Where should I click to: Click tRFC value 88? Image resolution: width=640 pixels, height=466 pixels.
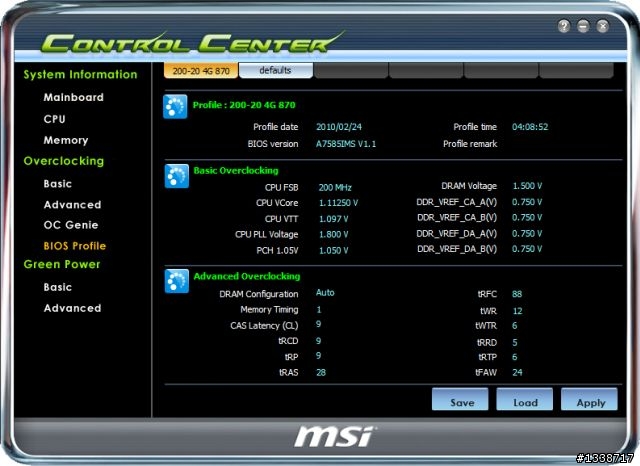pos(517,294)
